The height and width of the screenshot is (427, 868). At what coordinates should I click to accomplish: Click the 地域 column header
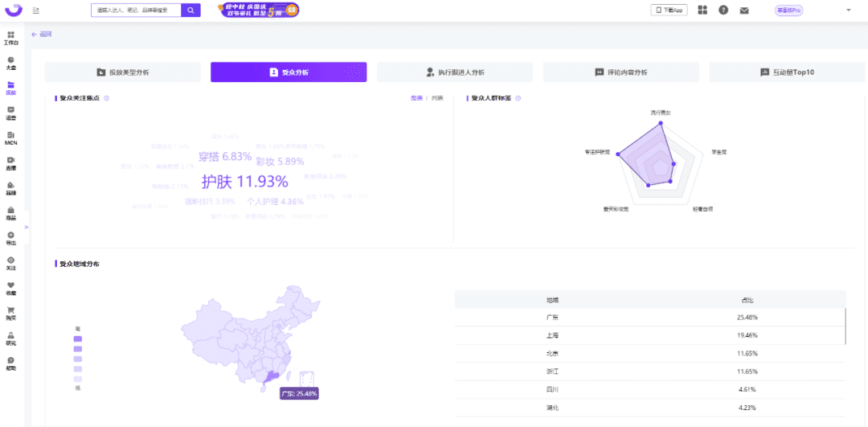552,300
